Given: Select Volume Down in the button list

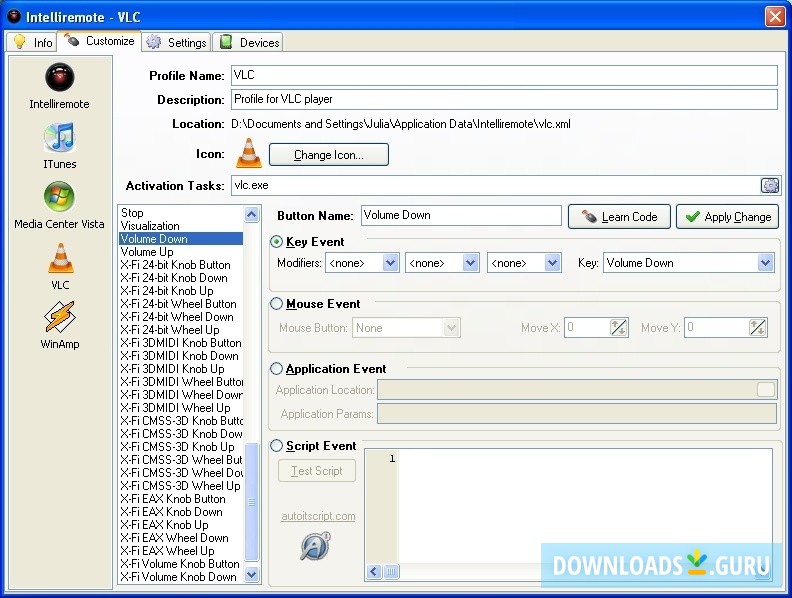Looking at the screenshot, I should click(181, 238).
